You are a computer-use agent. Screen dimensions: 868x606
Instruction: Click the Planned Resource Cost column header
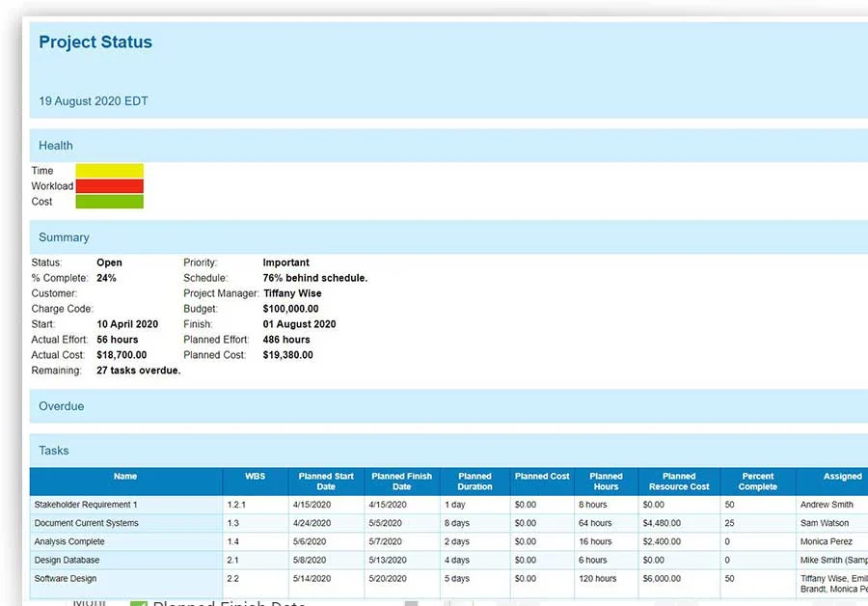pyautogui.click(x=679, y=482)
